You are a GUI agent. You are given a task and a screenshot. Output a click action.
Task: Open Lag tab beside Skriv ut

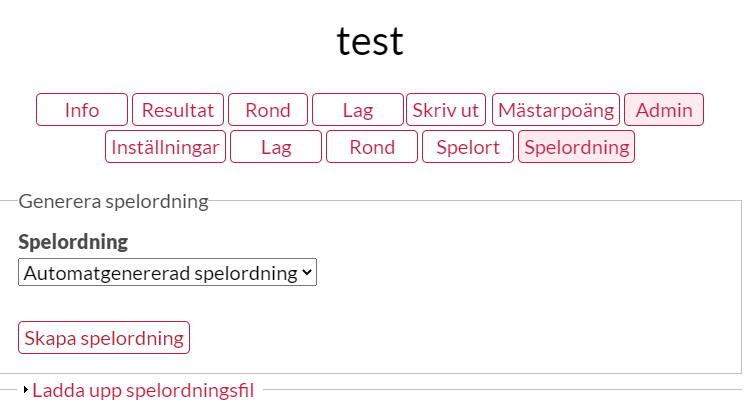coord(357,110)
